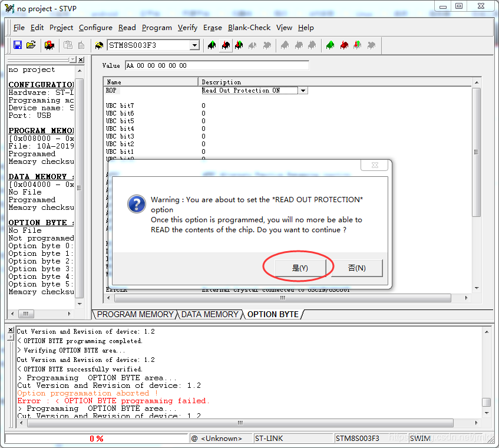The image size is (499, 448).
Task: Click the blue floppy Save icon
Action: point(18,45)
